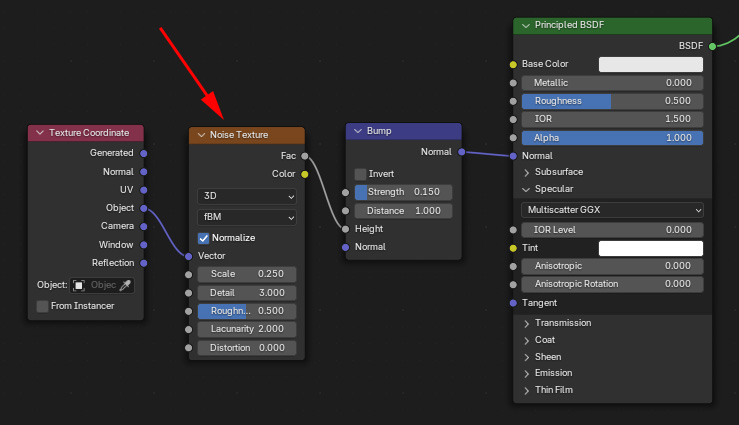Collapse the Principled BSDF node
Viewport: 739px width, 425px height.
click(526, 25)
